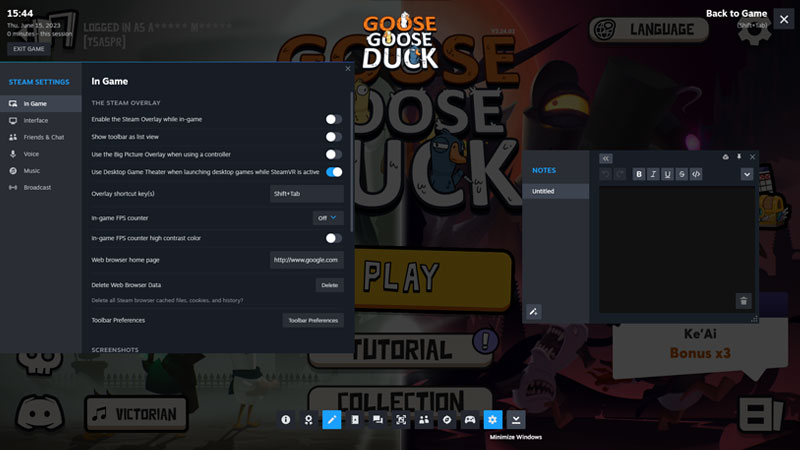Apply italic formatting in notes editor
This screenshot has height=450, width=800.
click(653, 174)
